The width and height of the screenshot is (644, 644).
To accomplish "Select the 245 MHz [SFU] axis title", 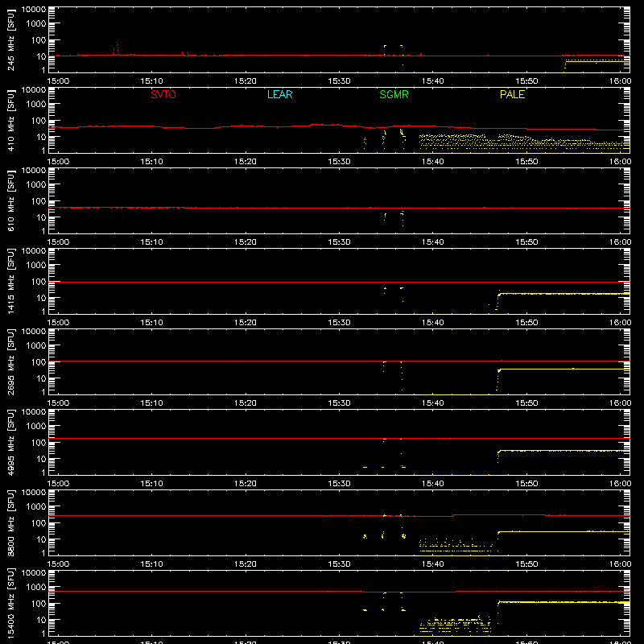I will 11,39.
